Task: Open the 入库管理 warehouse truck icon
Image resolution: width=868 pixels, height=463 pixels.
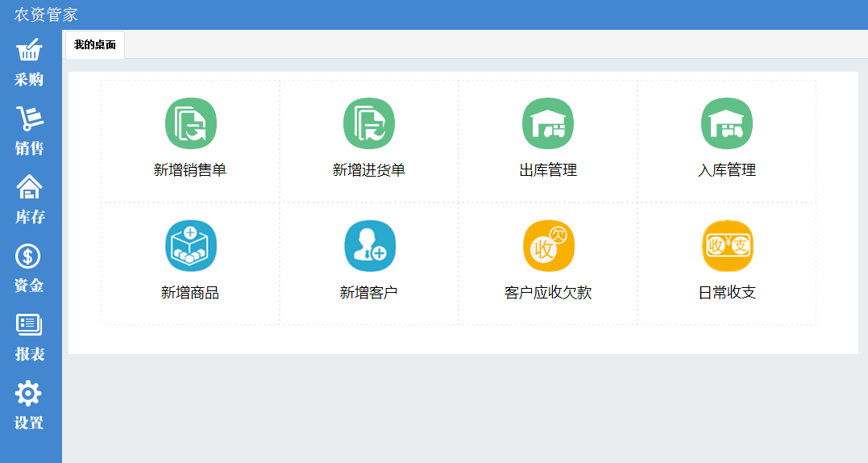Action: (727, 123)
